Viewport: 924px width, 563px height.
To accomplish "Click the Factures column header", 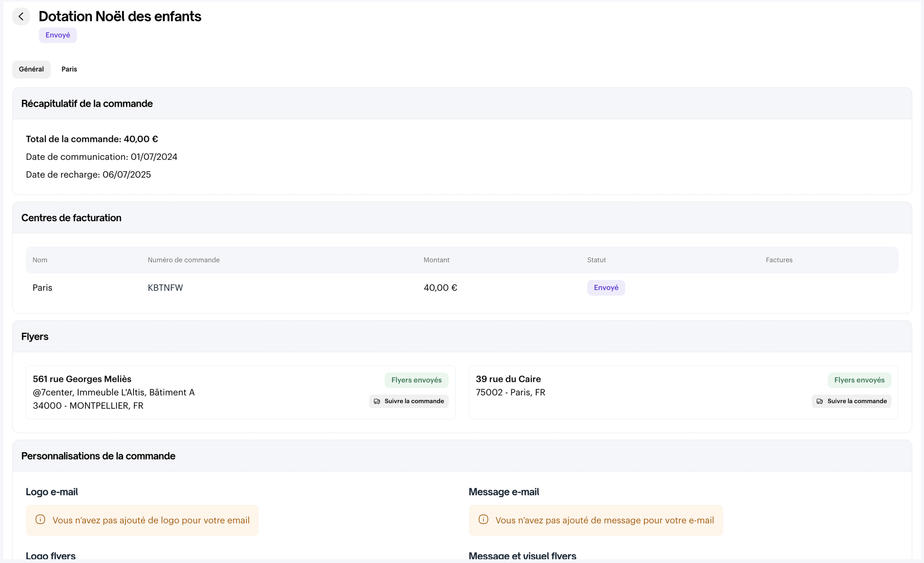I will 779,260.
